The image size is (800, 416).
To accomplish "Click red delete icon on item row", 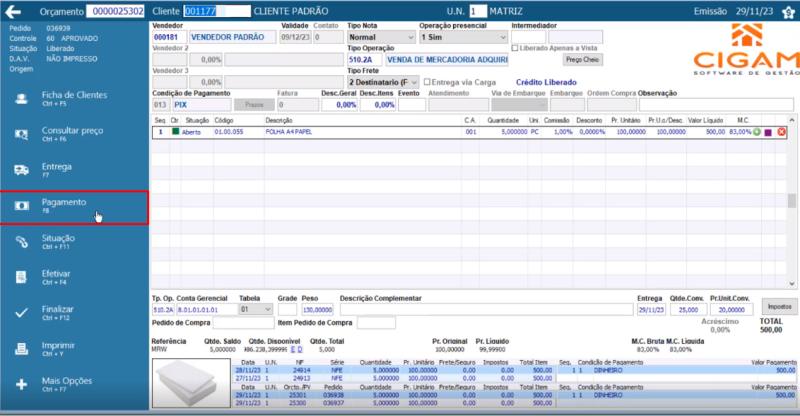I will 781,132.
